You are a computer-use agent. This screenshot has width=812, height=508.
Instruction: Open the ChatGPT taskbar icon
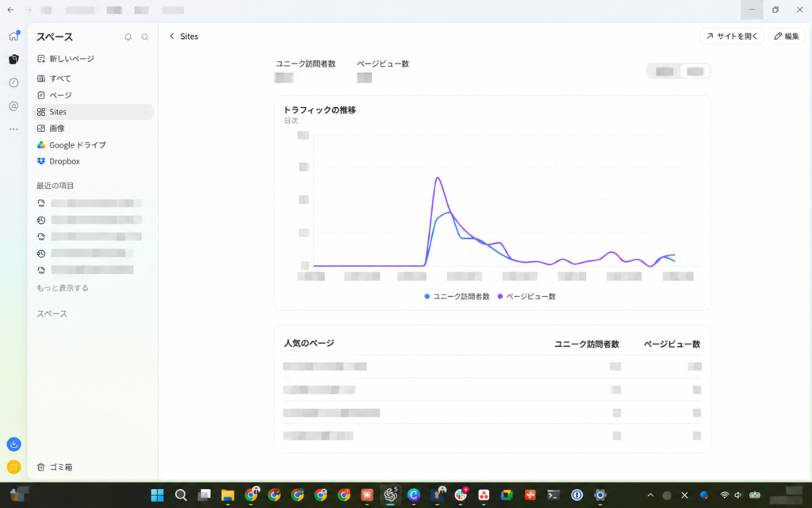(390, 495)
